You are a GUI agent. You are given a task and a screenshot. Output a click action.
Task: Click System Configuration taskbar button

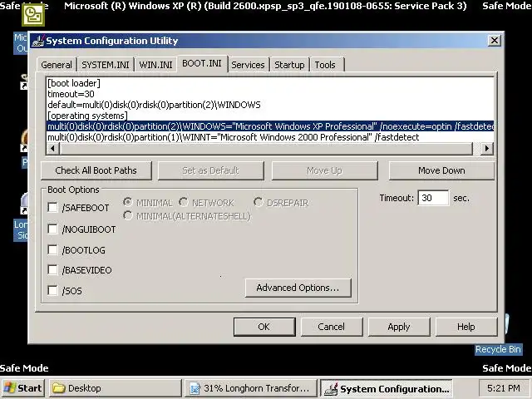coord(387,388)
